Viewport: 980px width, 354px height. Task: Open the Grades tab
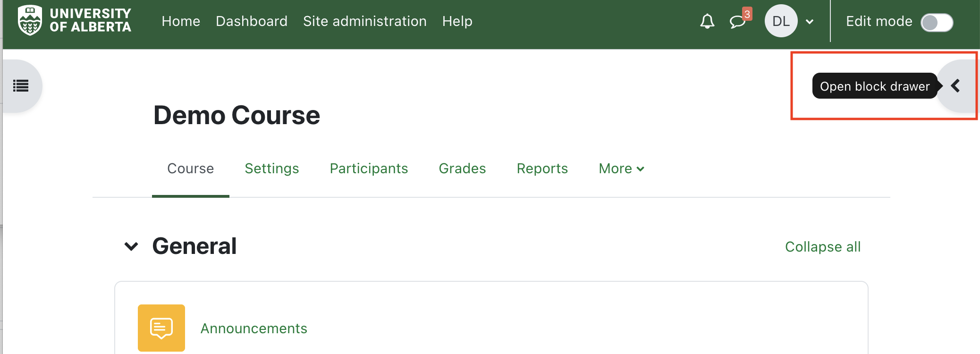(462, 169)
